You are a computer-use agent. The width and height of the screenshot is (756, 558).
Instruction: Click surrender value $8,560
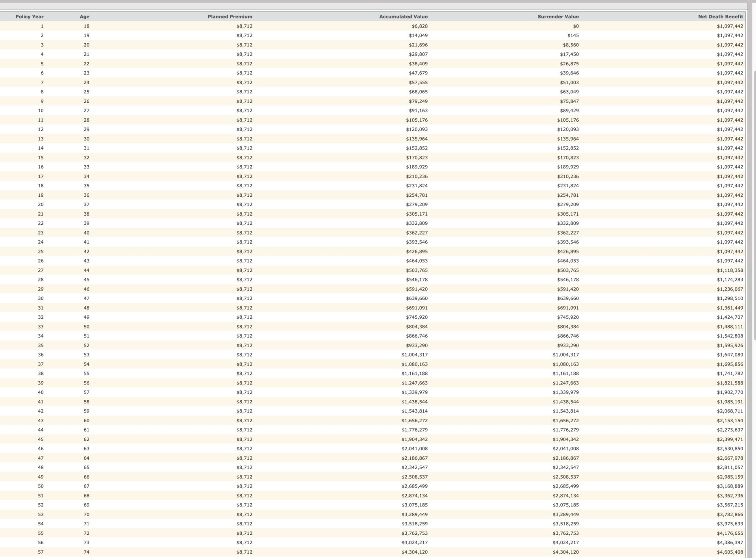(x=571, y=45)
